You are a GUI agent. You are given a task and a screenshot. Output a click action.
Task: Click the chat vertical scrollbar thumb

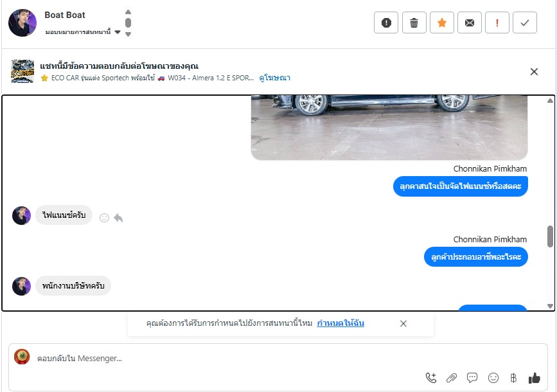(x=550, y=236)
